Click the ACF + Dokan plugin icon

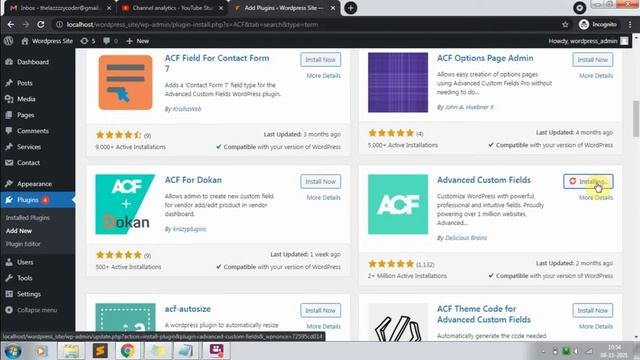click(125, 204)
